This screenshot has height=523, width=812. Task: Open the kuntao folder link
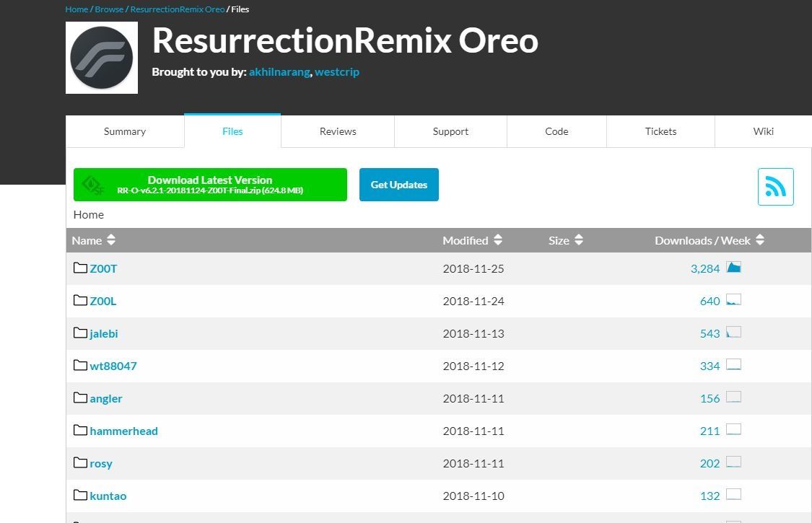(x=108, y=496)
